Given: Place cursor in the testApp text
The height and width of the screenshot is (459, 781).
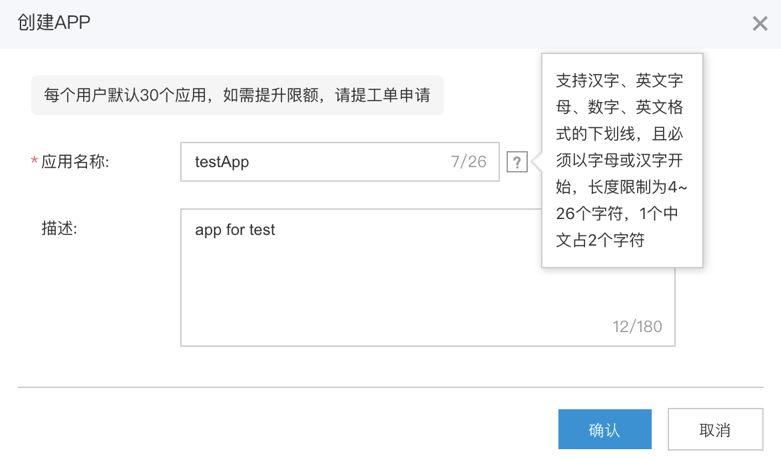Looking at the screenshot, I should pos(222,162).
